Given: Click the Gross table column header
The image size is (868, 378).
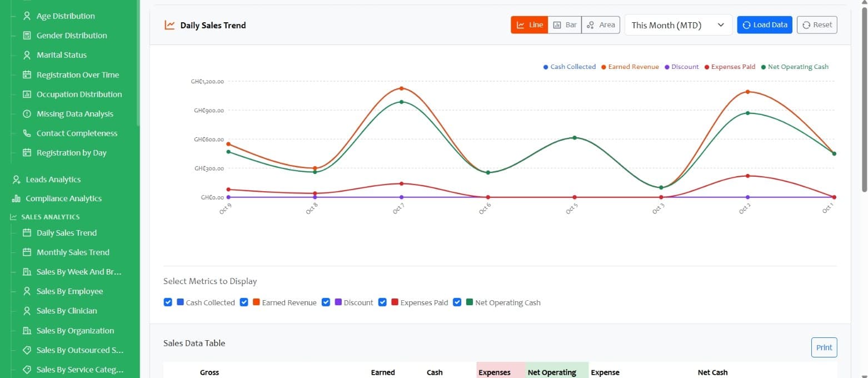Looking at the screenshot, I should [209, 372].
